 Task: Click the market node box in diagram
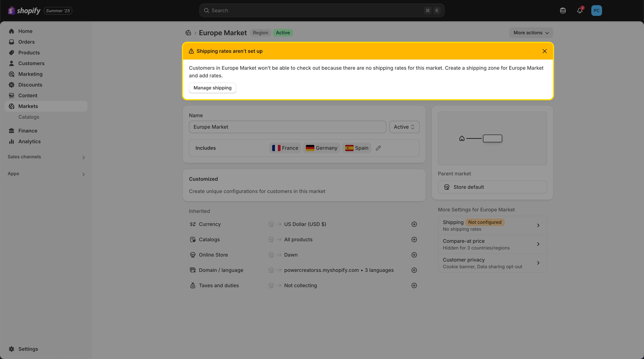tap(492, 138)
